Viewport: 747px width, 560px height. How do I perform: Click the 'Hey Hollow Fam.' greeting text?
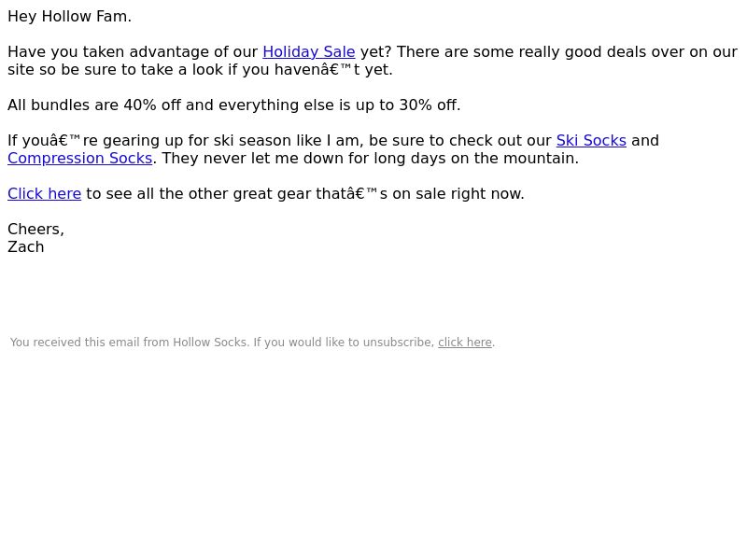[x=69, y=17]
